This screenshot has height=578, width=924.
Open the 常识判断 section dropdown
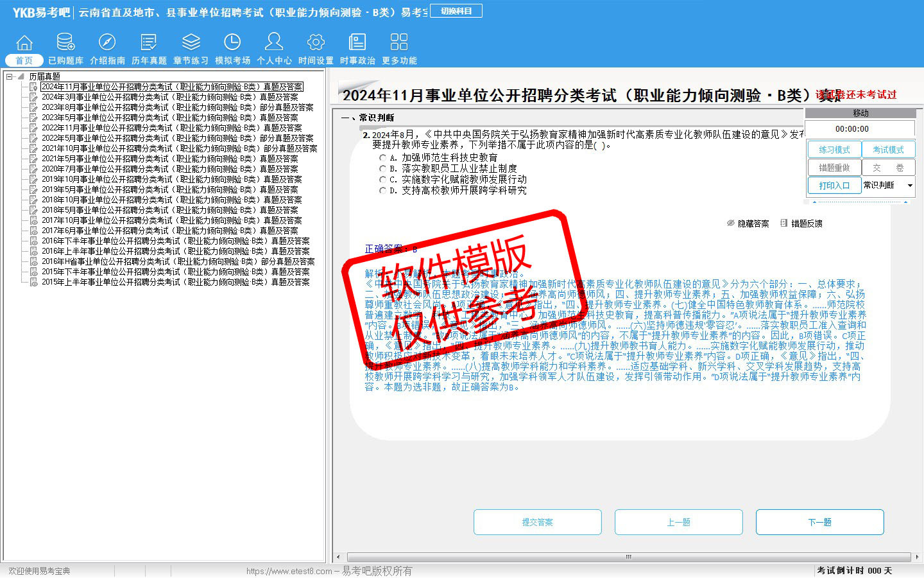[910, 186]
